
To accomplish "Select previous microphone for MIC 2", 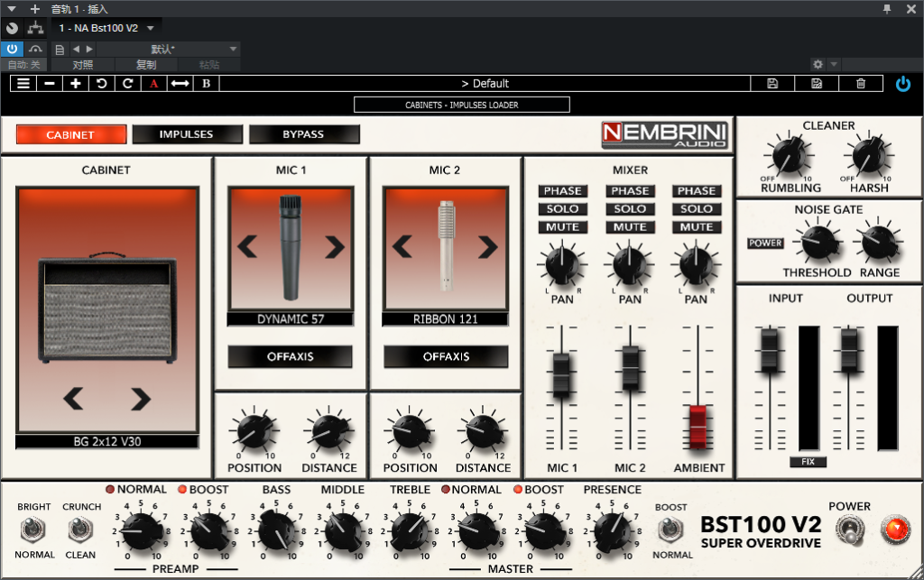I will [x=402, y=247].
